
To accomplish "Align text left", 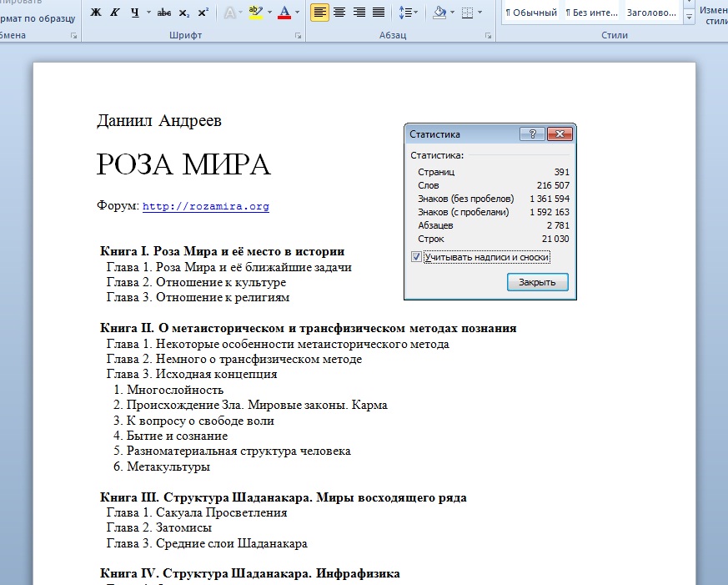I will [319, 13].
